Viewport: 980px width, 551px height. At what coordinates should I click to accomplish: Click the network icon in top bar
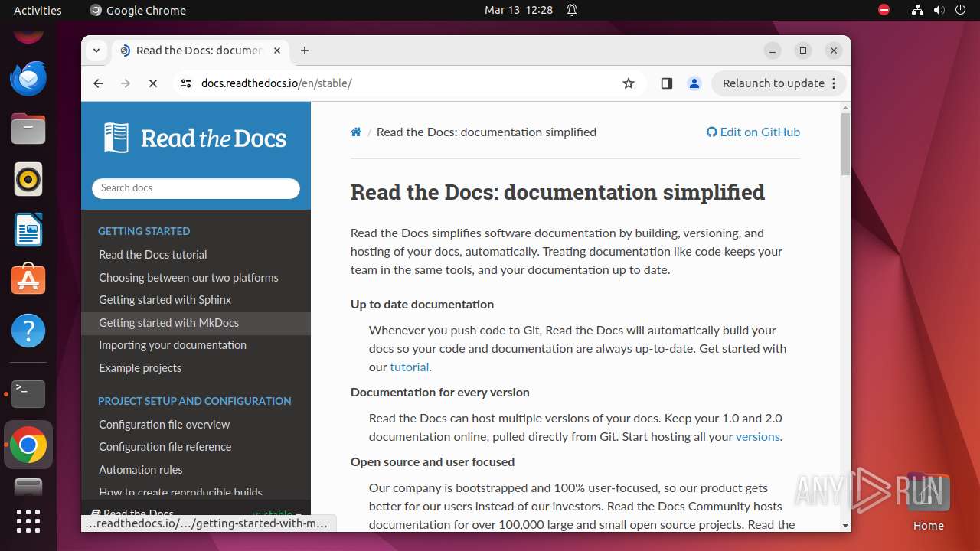tap(917, 10)
